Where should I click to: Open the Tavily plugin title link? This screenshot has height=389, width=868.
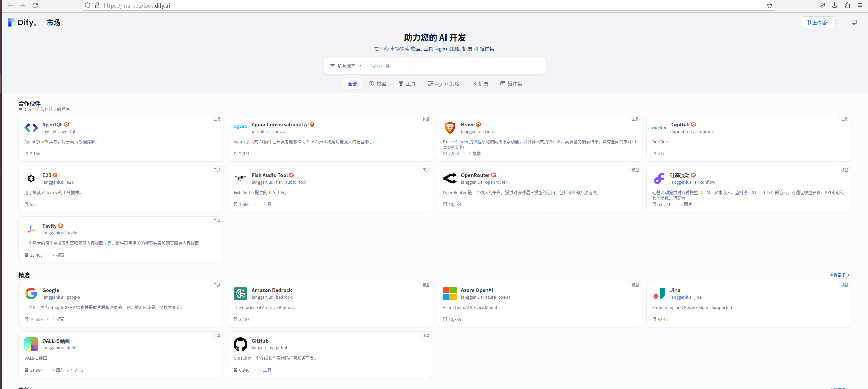point(49,226)
